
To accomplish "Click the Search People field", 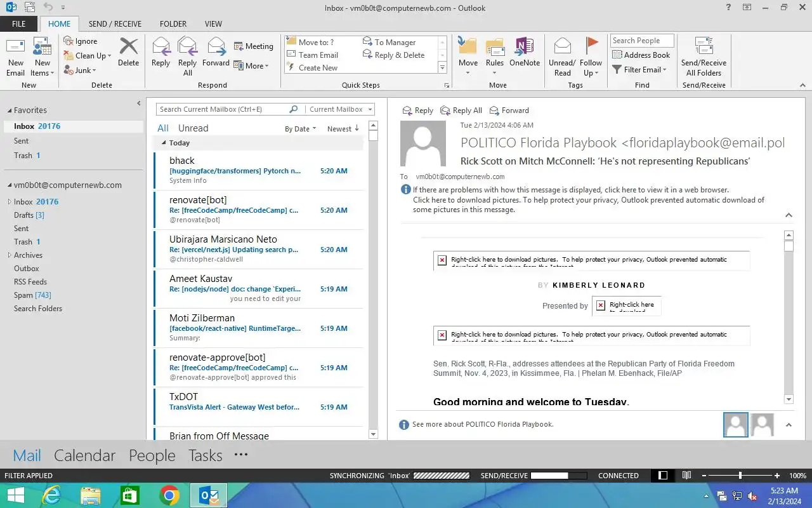I will [642, 41].
